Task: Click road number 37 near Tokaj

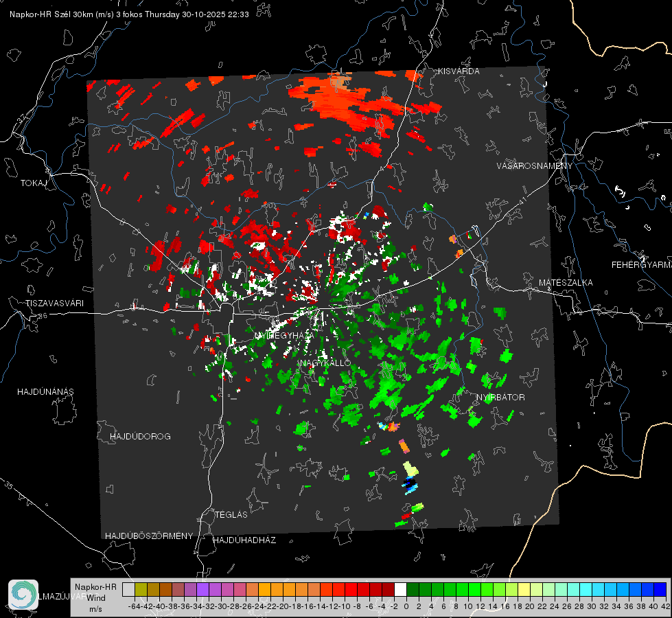Action: (x=21, y=117)
